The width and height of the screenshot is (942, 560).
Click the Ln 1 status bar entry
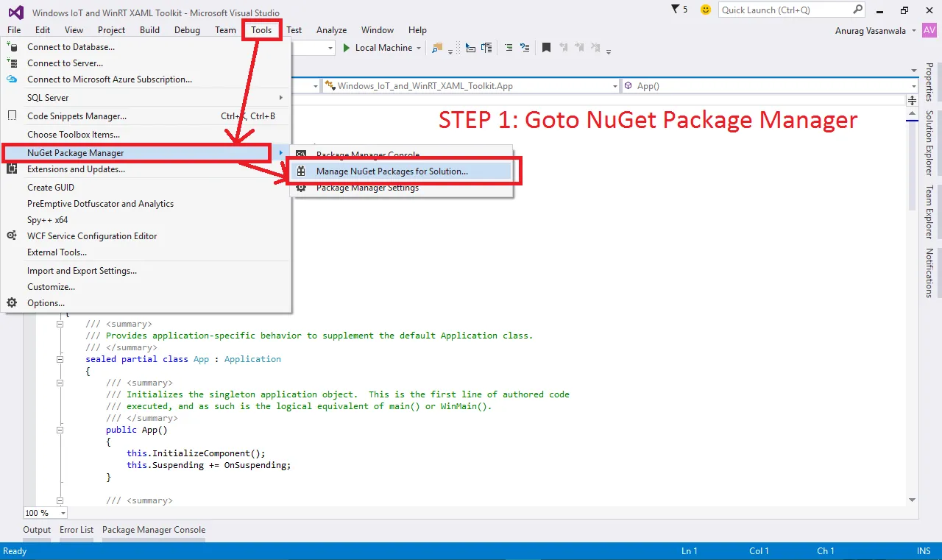point(690,551)
